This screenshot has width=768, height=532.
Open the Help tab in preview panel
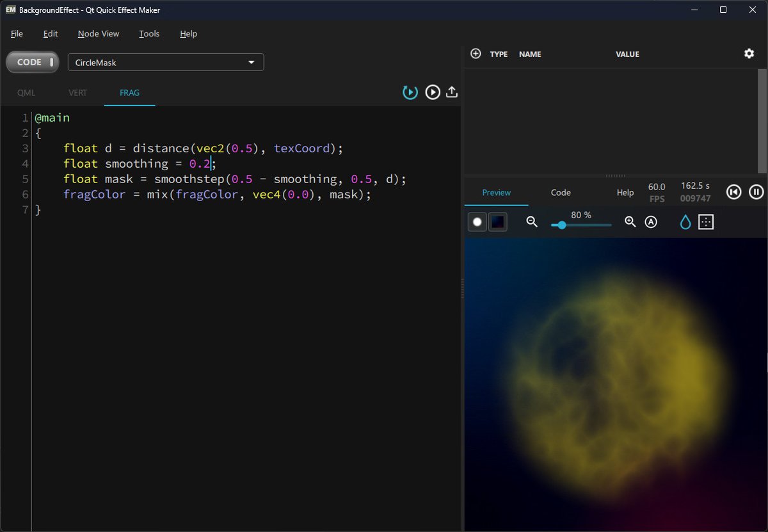coord(625,192)
